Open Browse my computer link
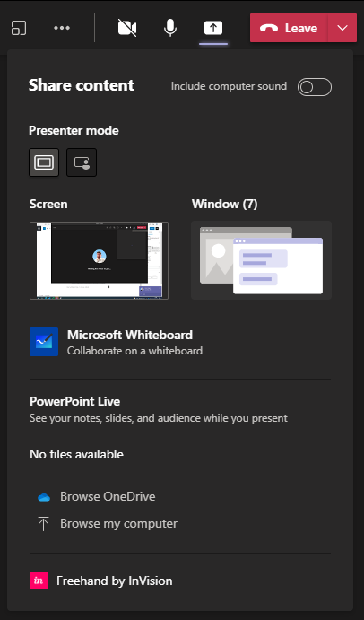This screenshot has height=620, width=364. coord(118,523)
